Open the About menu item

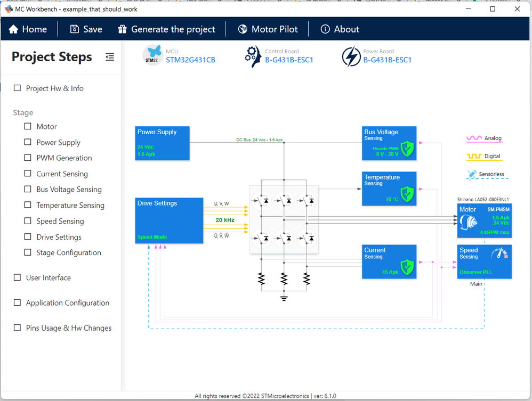340,29
